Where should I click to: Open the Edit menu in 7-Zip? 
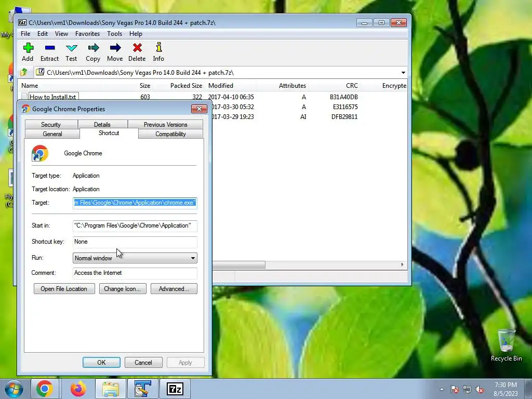43,34
